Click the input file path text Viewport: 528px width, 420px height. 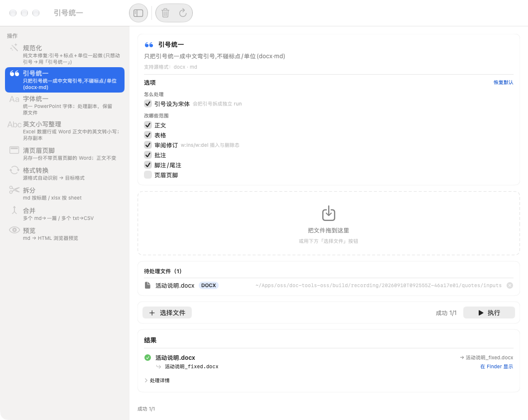379,285
